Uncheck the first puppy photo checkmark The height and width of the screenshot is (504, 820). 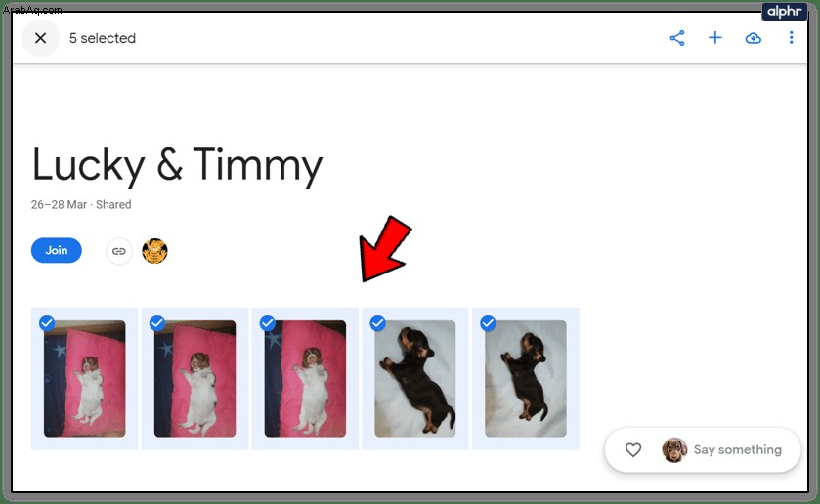[47, 323]
